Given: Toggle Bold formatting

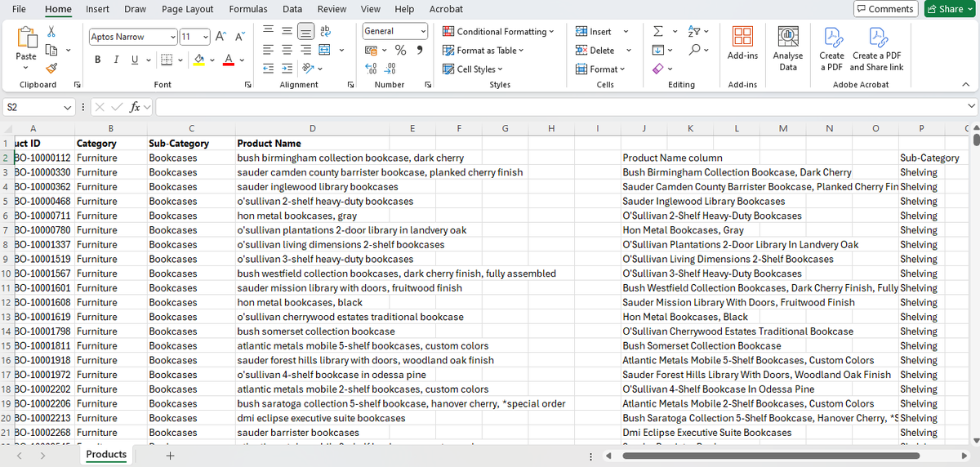Looking at the screenshot, I should pyautogui.click(x=98, y=60).
